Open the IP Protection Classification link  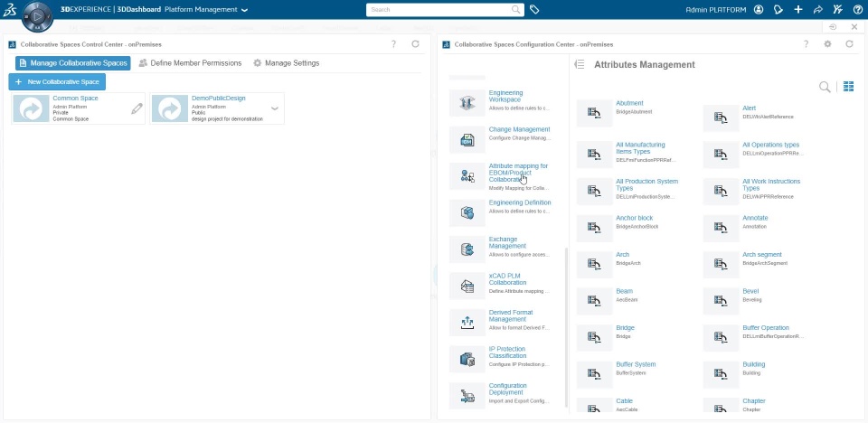tap(507, 352)
